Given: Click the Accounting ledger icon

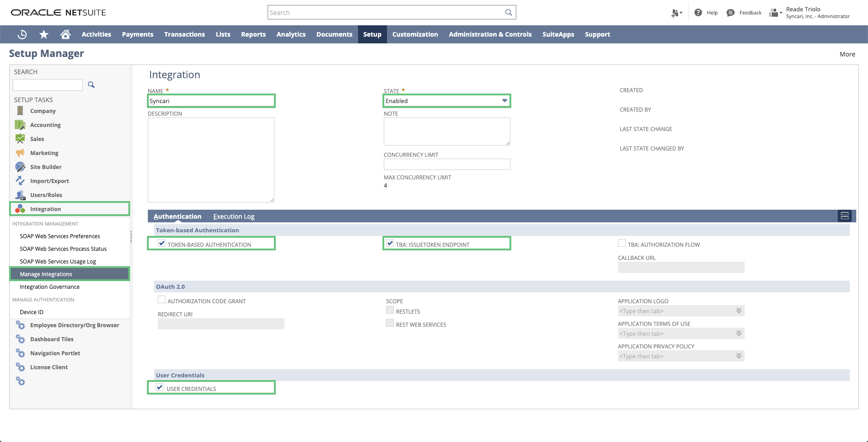Looking at the screenshot, I should coord(20,125).
